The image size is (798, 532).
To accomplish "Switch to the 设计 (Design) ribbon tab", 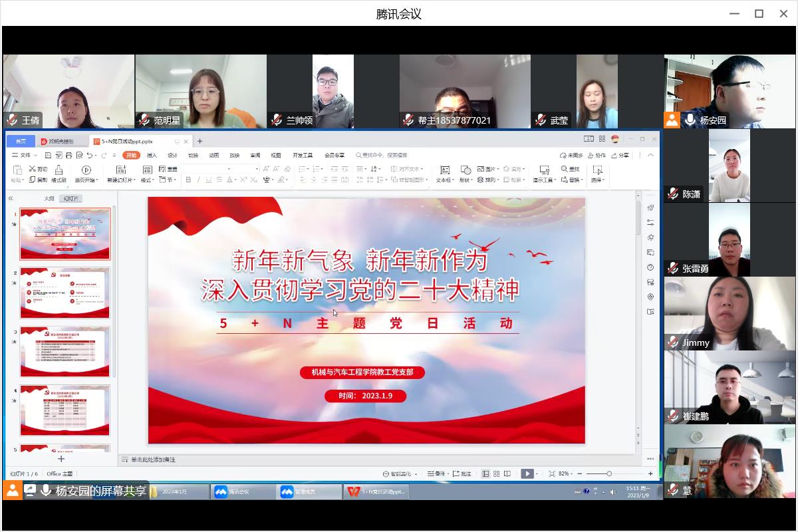I will [x=172, y=155].
